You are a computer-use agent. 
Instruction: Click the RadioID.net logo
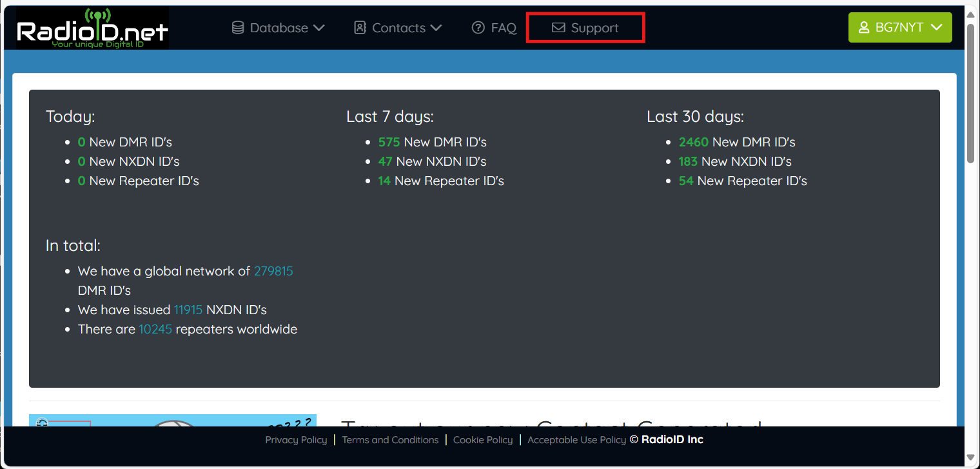[x=92, y=28]
